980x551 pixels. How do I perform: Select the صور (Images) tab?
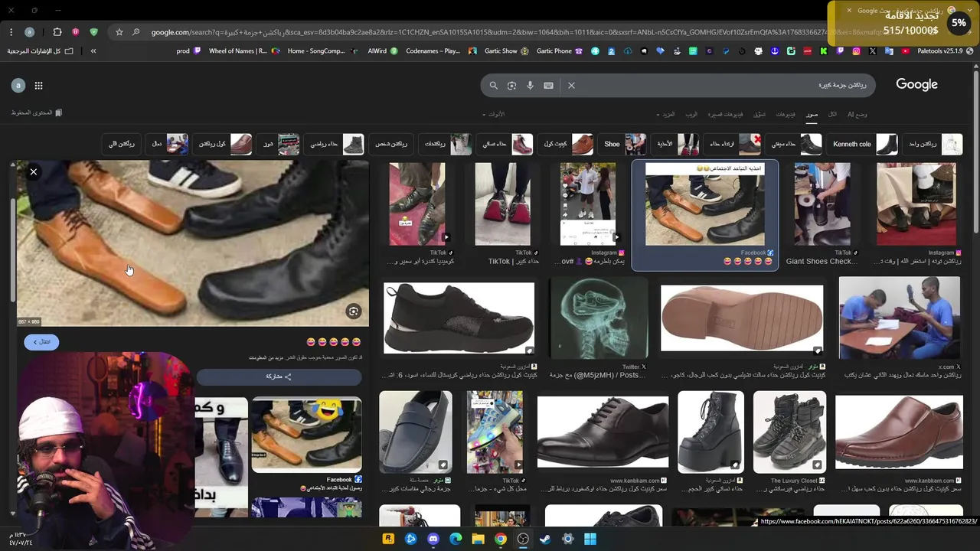812,114
